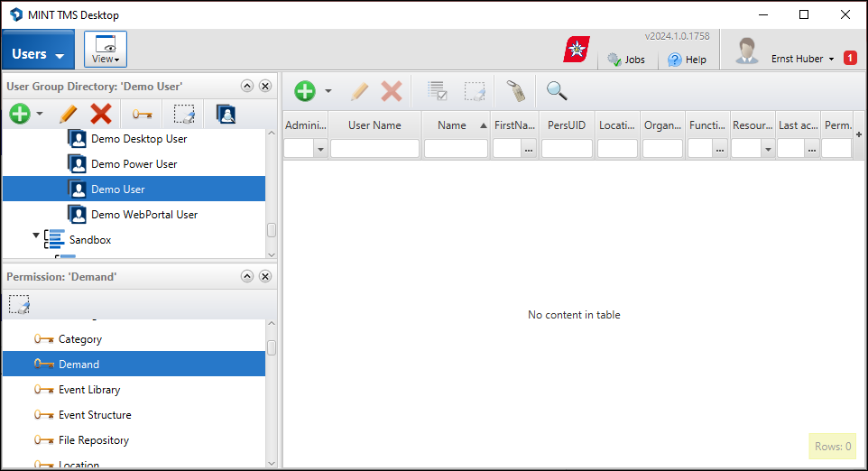Click the tag label icon in main toolbar

(516, 91)
